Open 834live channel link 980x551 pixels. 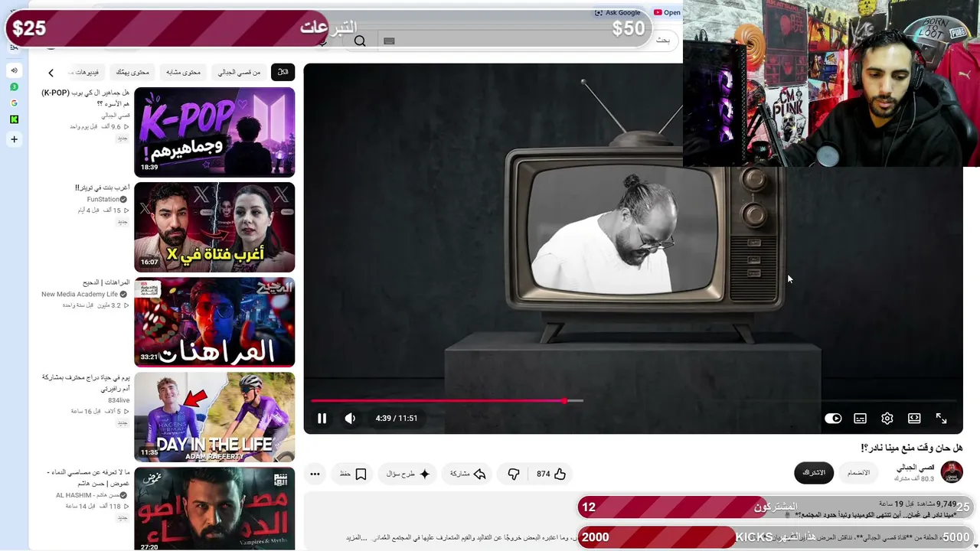click(119, 400)
